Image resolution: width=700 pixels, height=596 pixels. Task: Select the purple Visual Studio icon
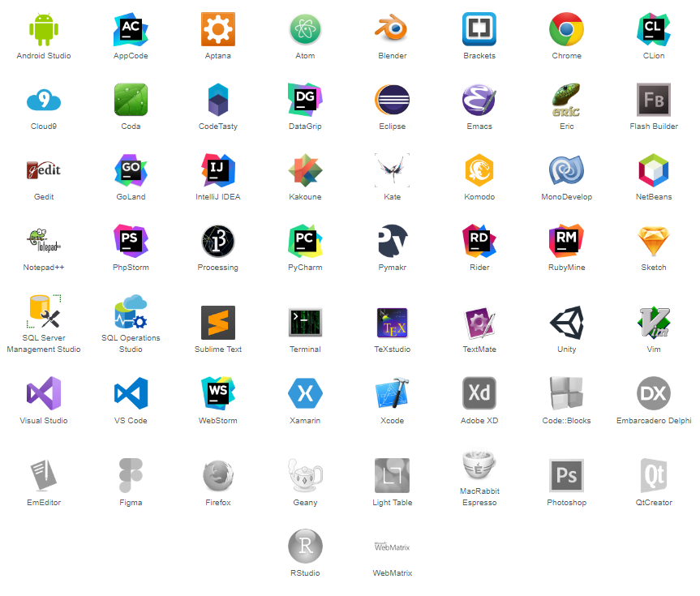coord(44,393)
